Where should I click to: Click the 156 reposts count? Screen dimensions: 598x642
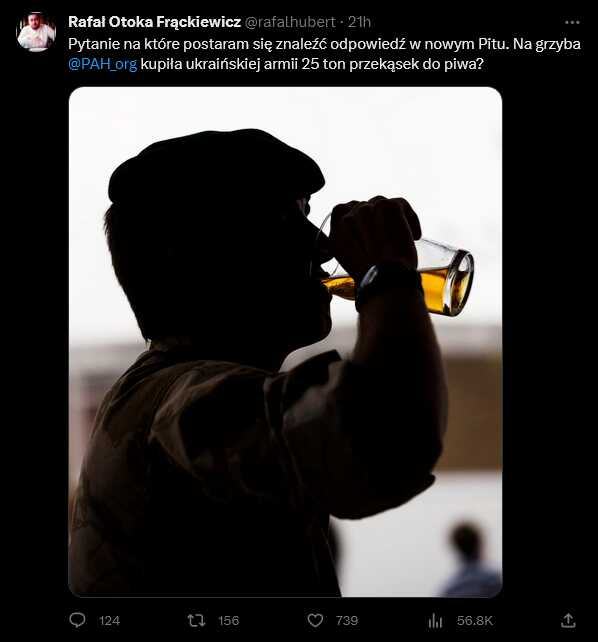[x=228, y=621]
